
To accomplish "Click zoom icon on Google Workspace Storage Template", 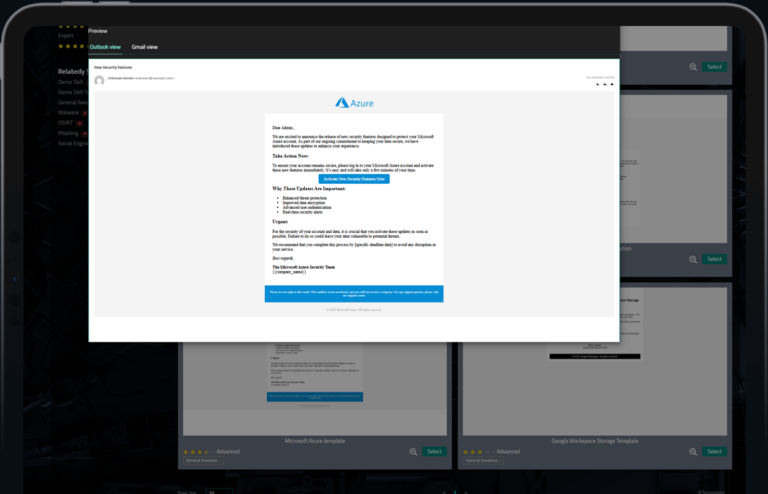I will pos(693,452).
